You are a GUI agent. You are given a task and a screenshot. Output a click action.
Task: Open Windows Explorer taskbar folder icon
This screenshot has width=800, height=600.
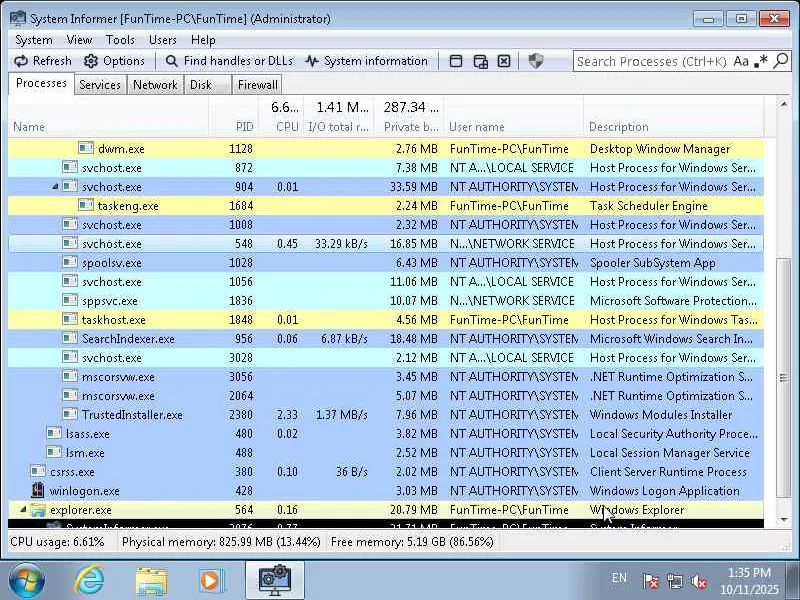pos(151,580)
